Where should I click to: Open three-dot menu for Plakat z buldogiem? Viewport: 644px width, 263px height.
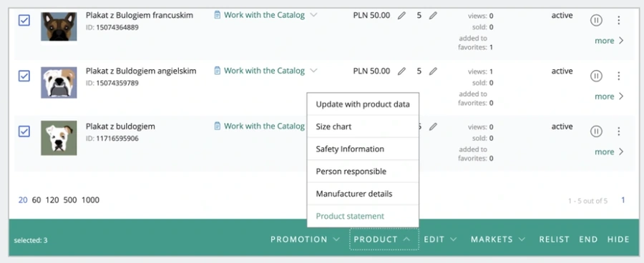pyautogui.click(x=618, y=131)
